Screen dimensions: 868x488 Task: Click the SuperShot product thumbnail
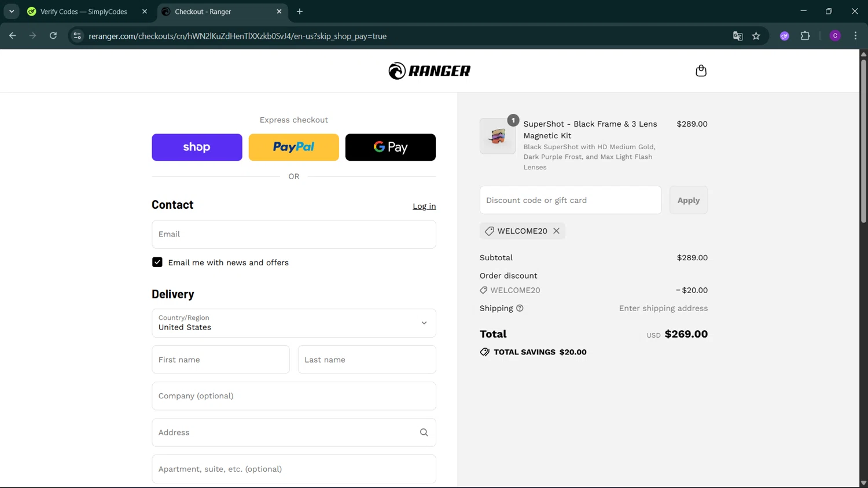[x=497, y=136]
